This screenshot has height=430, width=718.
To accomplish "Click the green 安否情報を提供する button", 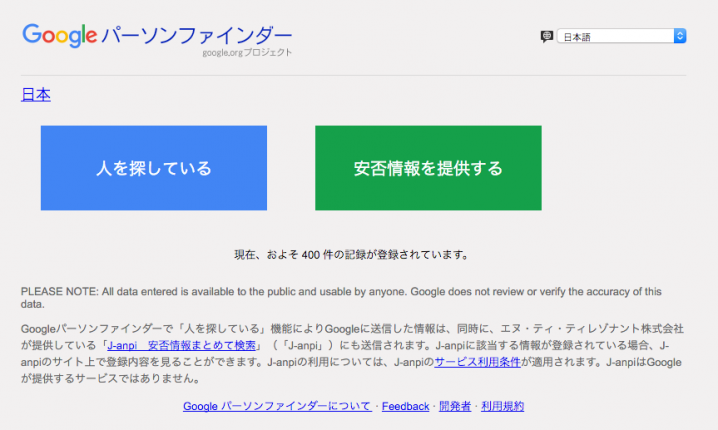I will (x=428, y=168).
